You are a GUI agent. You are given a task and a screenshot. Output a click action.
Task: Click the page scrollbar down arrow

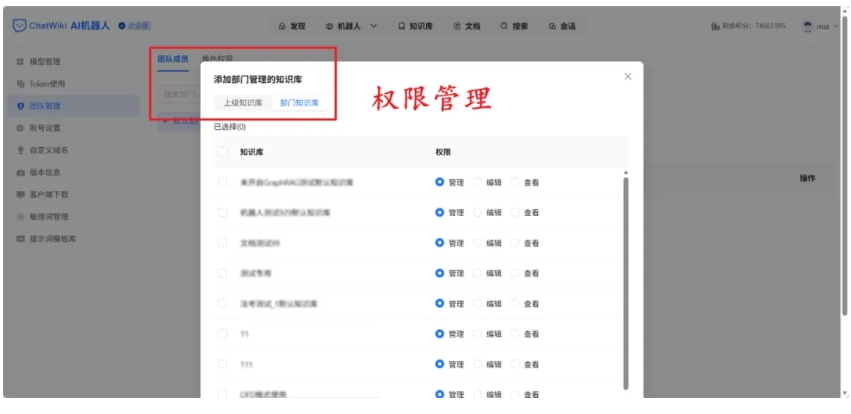[844, 393]
